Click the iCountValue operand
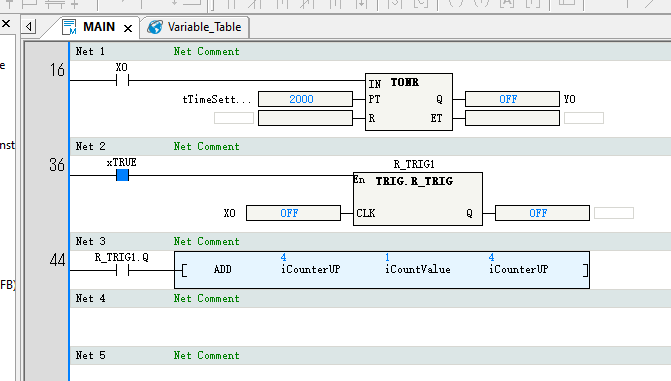 coord(418,269)
